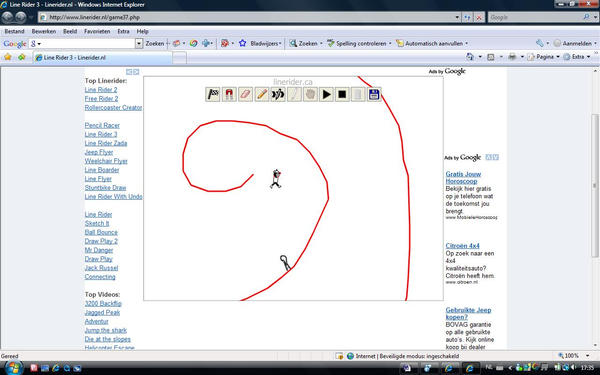
Task: Expand the address bar URL dropdown
Action: [x=457, y=17]
